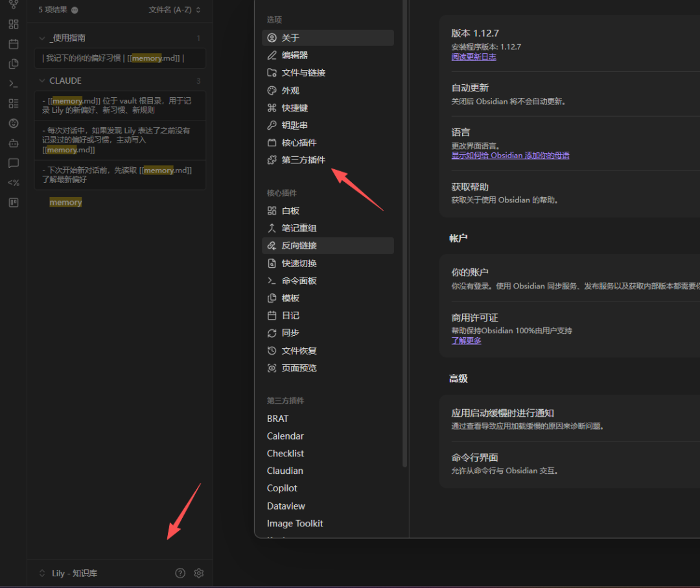
Task: Click the '你的账户' setting title
Action: (x=470, y=272)
